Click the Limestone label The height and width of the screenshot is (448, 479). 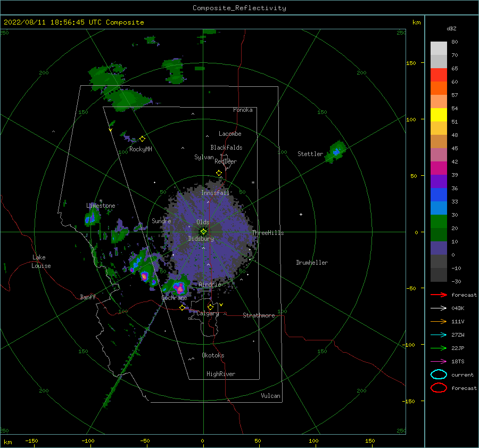point(101,206)
